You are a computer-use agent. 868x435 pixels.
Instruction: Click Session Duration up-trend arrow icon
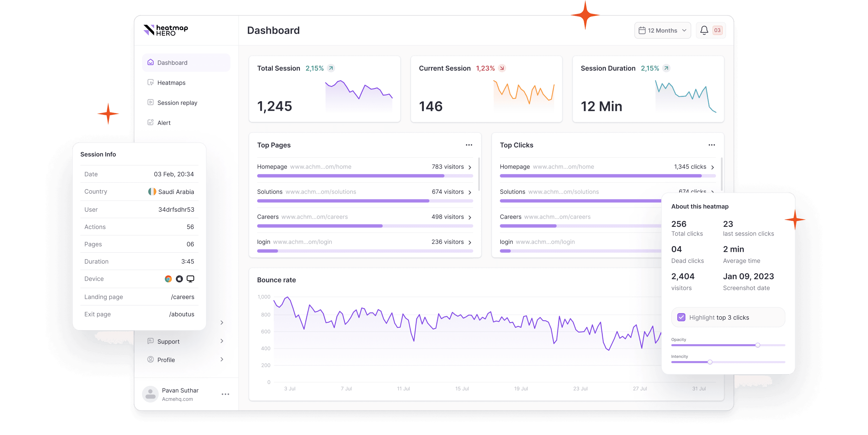pyautogui.click(x=666, y=68)
